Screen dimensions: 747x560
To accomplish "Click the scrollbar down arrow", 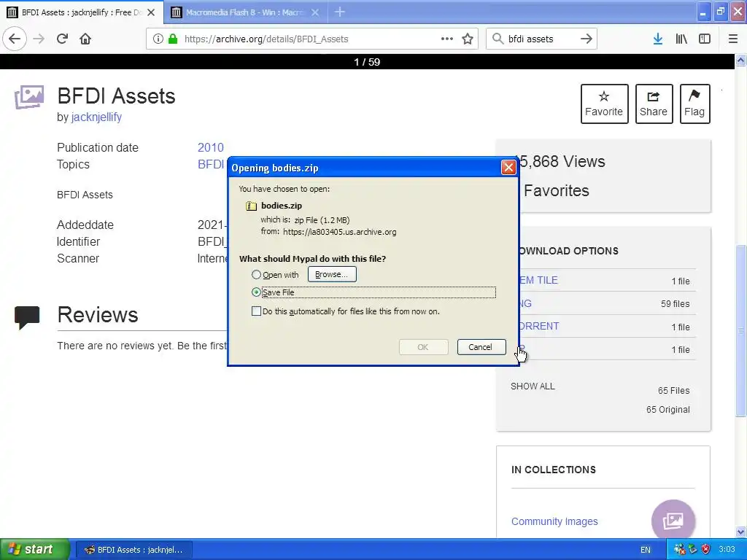I will click(740, 532).
